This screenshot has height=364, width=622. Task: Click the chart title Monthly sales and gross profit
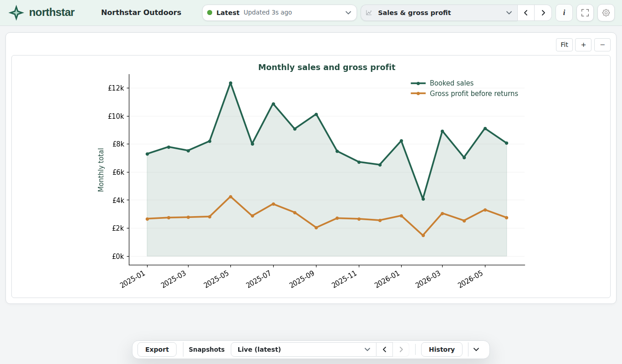(327, 67)
